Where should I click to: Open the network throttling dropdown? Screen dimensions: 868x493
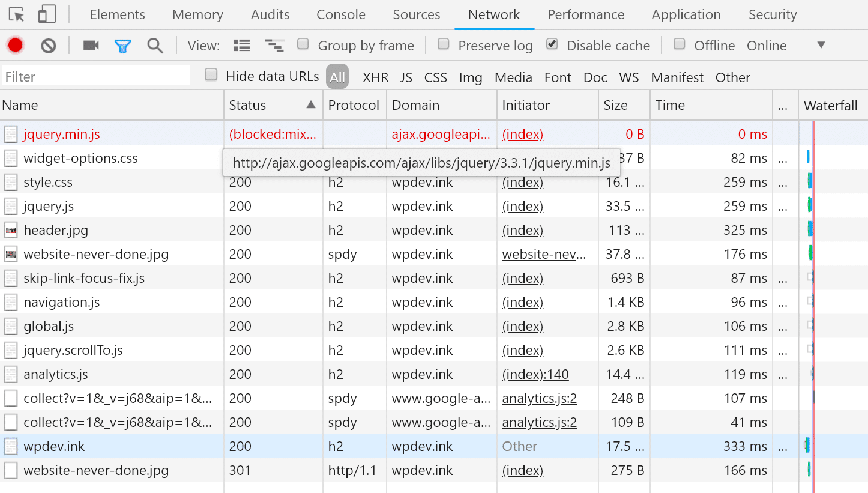pos(821,45)
